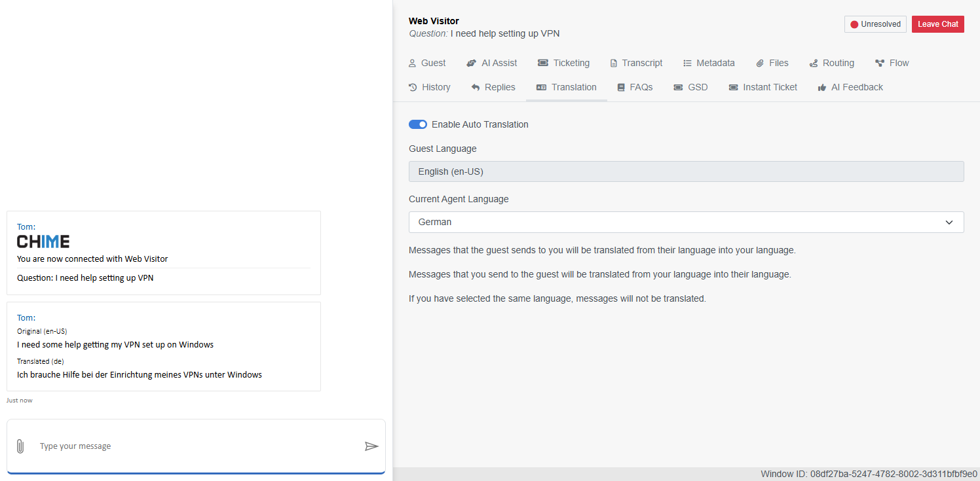The width and height of the screenshot is (980, 481).
Task: Click the German translated message text
Action: [140, 375]
